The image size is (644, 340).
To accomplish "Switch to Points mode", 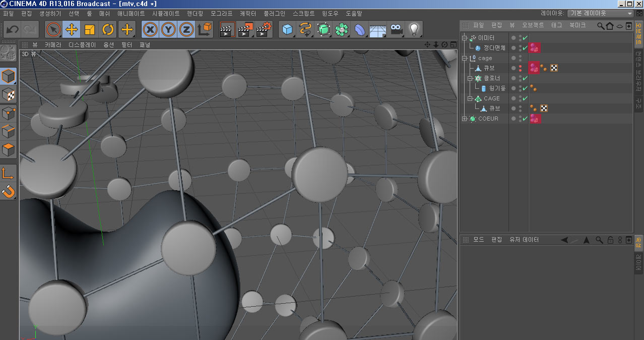I will 9,113.
